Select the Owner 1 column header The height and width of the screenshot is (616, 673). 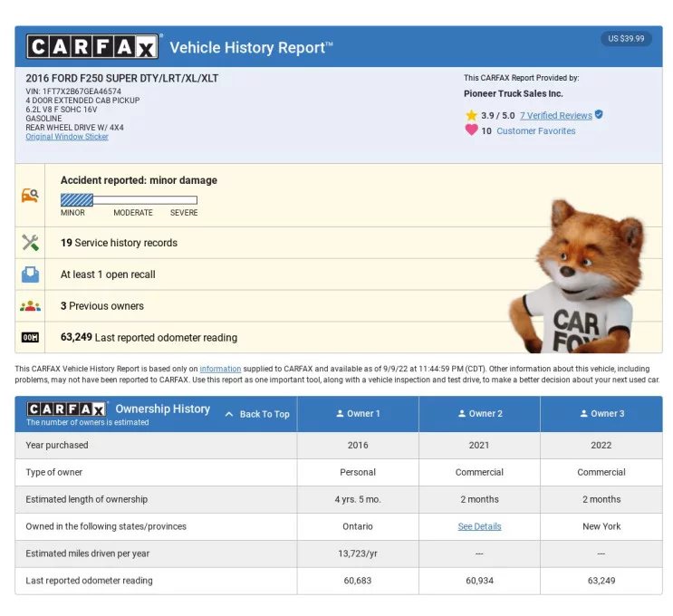358,414
